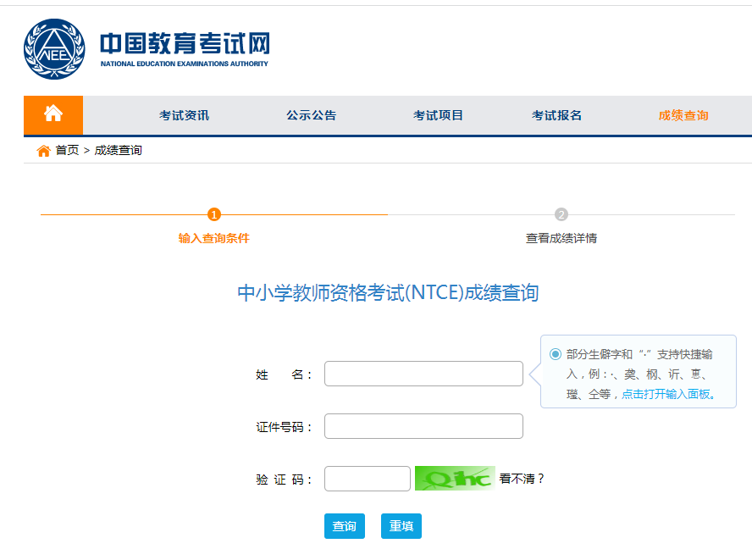Click step 1 orange circle marker
The width and height of the screenshot is (752, 560).
(x=214, y=214)
